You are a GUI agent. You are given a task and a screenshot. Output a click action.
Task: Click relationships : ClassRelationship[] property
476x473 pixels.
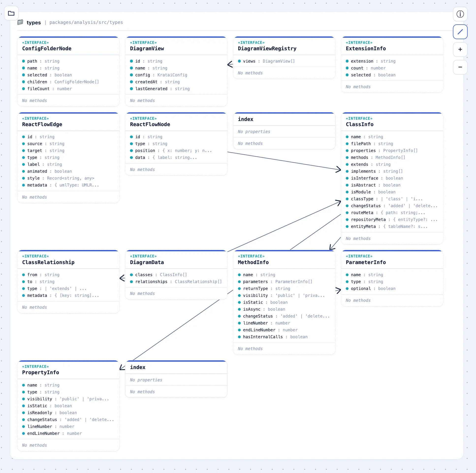point(176,281)
